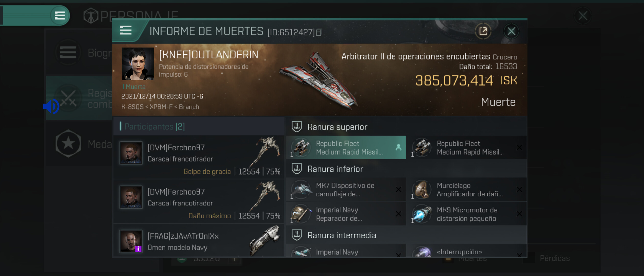The width and height of the screenshot is (644, 276).
Task: Open the kill report hamburger menu
Action: point(125,30)
